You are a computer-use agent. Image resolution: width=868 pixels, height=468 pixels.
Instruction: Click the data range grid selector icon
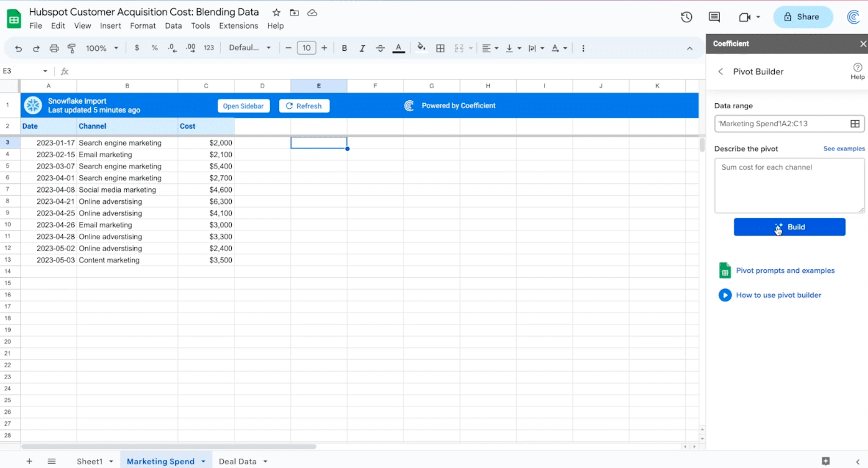tap(855, 124)
